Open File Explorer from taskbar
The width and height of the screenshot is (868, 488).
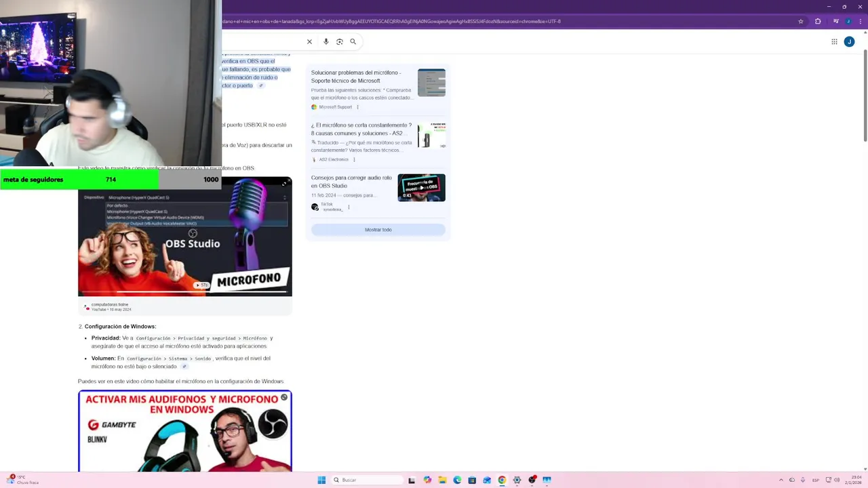pyautogui.click(x=442, y=480)
